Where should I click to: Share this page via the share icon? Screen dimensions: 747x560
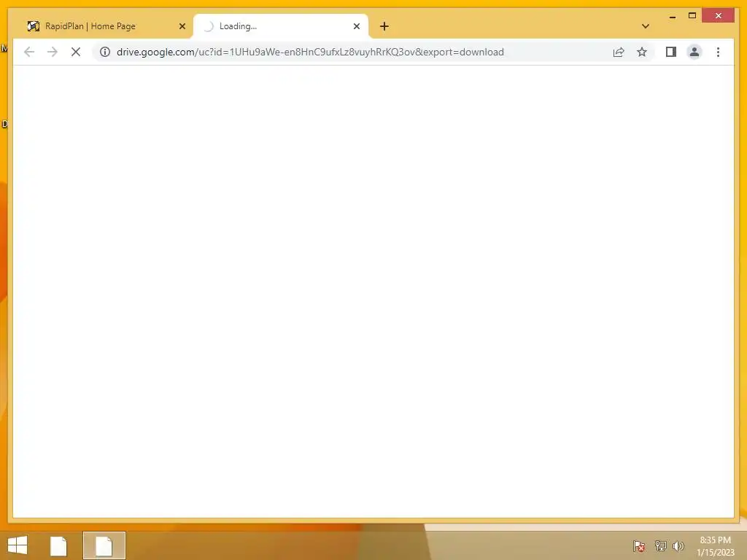pyautogui.click(x=619, y=52)
